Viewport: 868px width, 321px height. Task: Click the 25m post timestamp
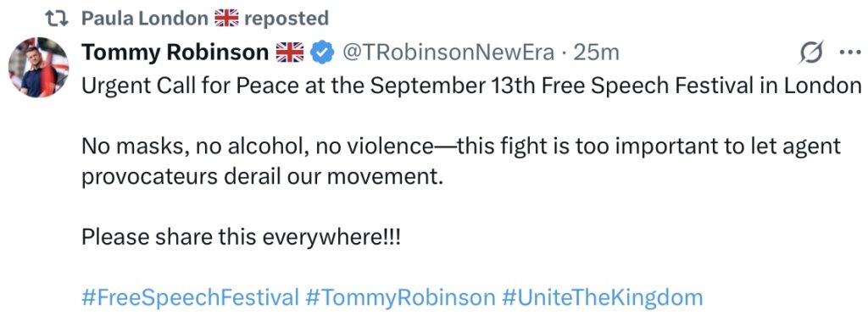pos(596,53)
